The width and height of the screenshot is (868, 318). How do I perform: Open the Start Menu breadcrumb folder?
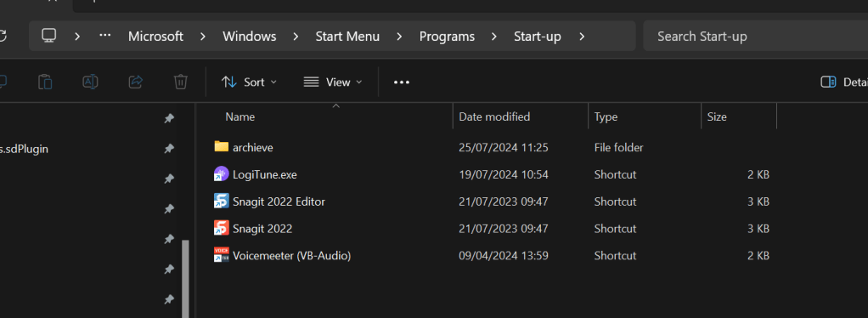point(347,37)
